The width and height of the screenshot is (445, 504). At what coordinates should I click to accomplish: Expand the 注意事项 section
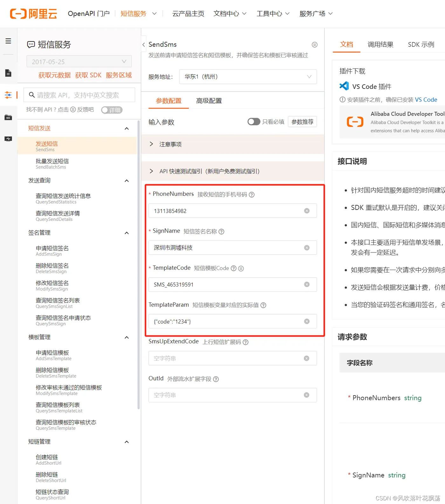233,144
